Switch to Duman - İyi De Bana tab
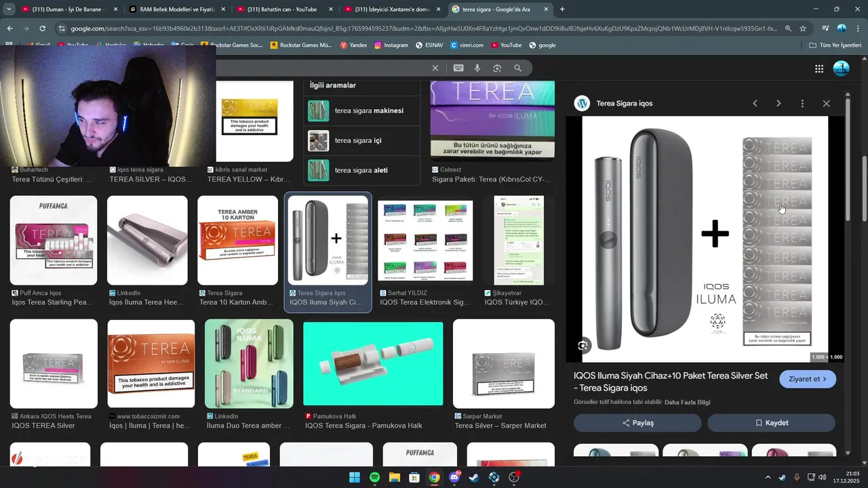This screenshot has height=488, width=868. coord(69,9)
